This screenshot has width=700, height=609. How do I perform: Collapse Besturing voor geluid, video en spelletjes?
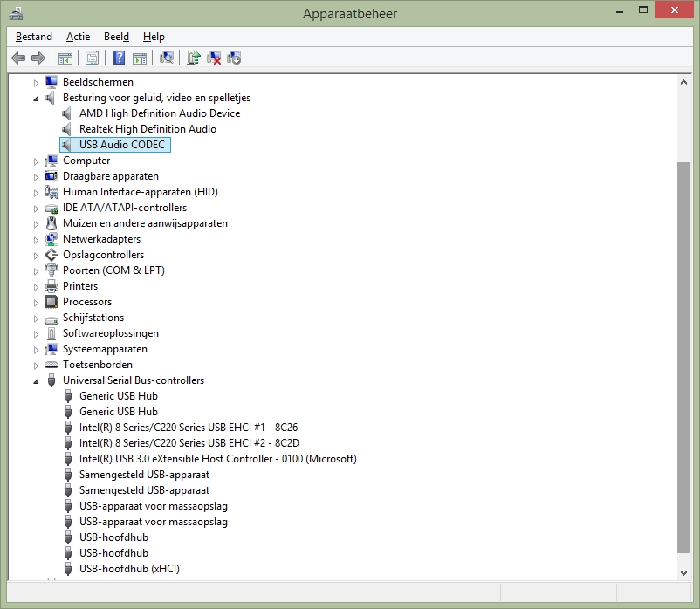[x=36, y=99]
